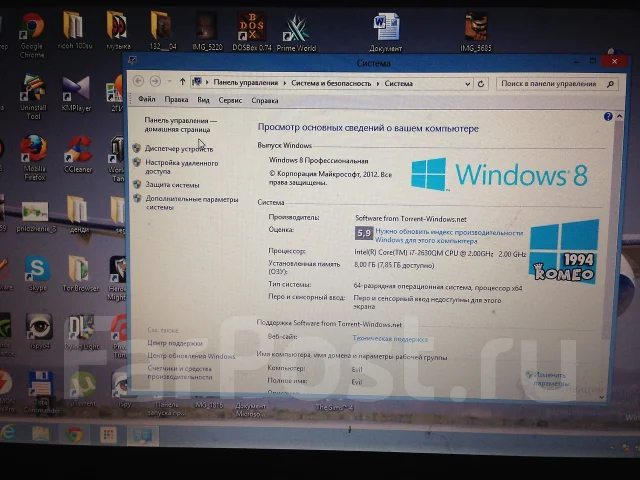Click the Windows 8 Профессиональная edition text
This screenshot has height=480, width=640.
(318, 160)
